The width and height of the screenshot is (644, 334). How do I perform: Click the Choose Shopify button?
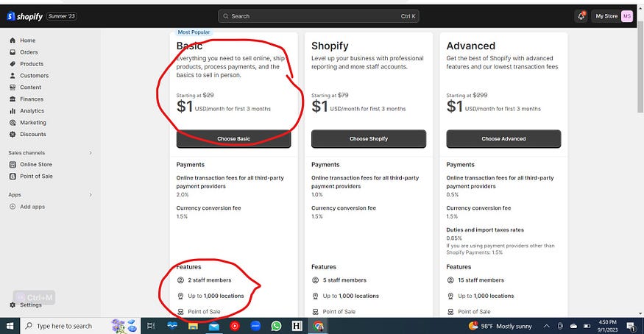pyautogui.click(x=369, y=139)
